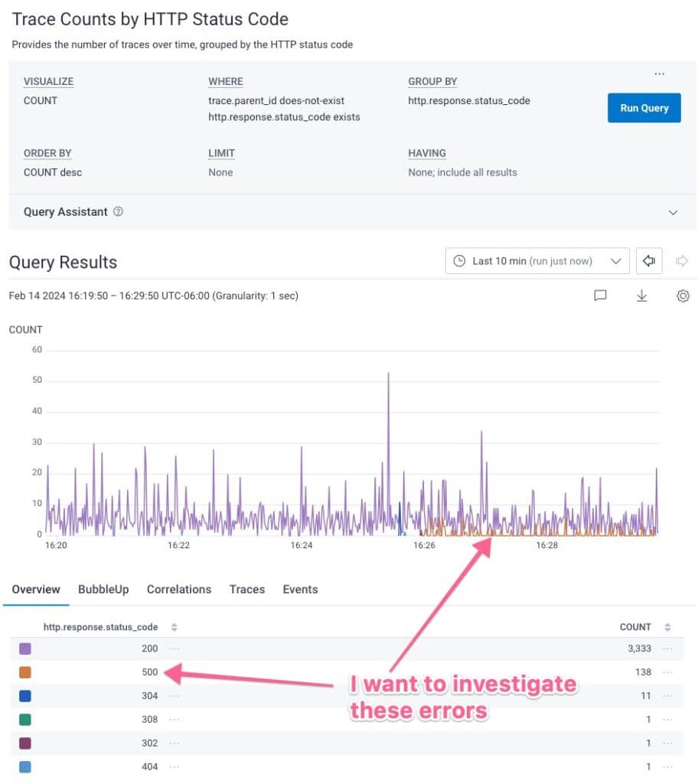The width and height of the screenshot is (698, 784).
Task: Click the Query Assistant help icon
Action: pos(118,212)
